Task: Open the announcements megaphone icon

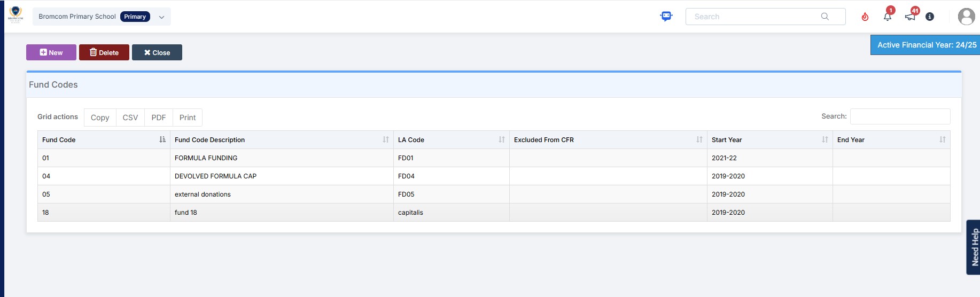Action: [909, 17]
